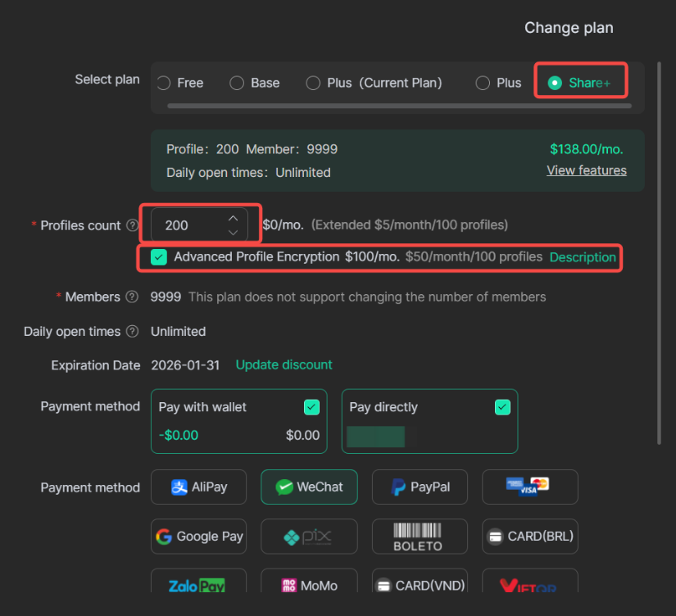The width and height of the screenshot is (676, 616).
Task: Select the AliPay payment option
Action: [x=198, y=487]
